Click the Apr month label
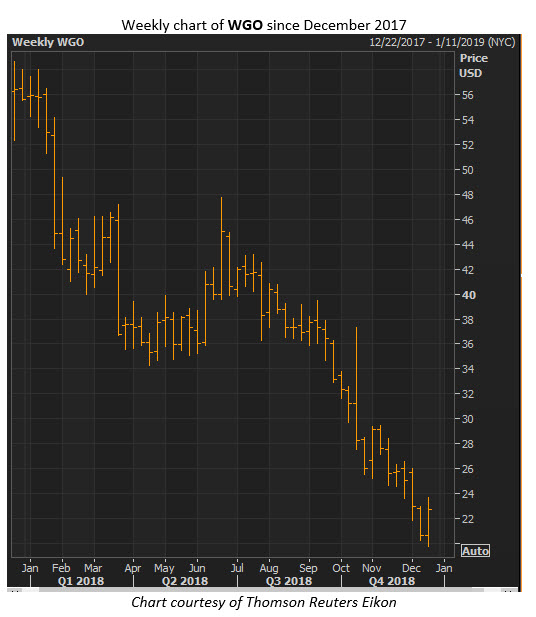The height and width of the screenshot is (617, 536). [x=133, y=569]
